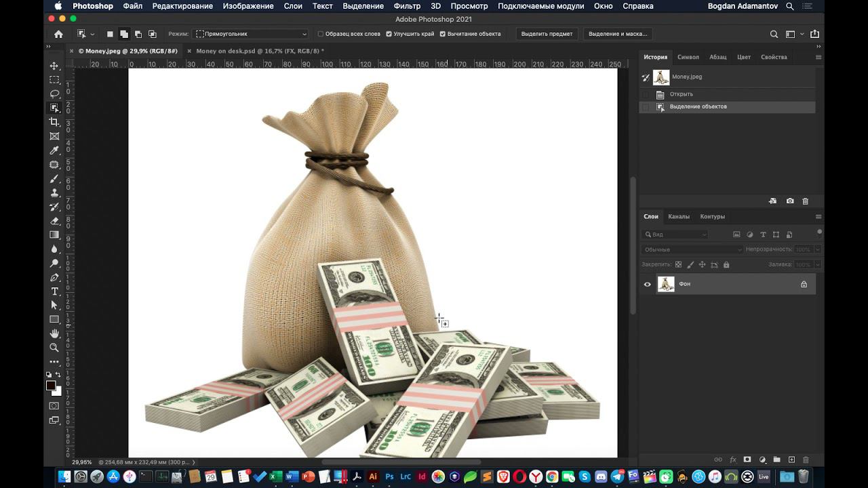Go to the Photoshop Home screen
The image size is (868, 488).
point(58,34)
